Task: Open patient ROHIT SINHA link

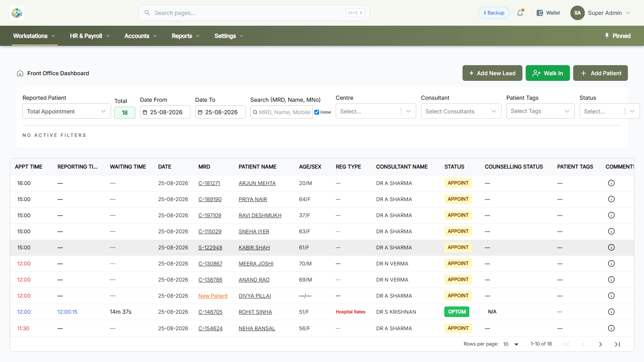Action: 255,312
